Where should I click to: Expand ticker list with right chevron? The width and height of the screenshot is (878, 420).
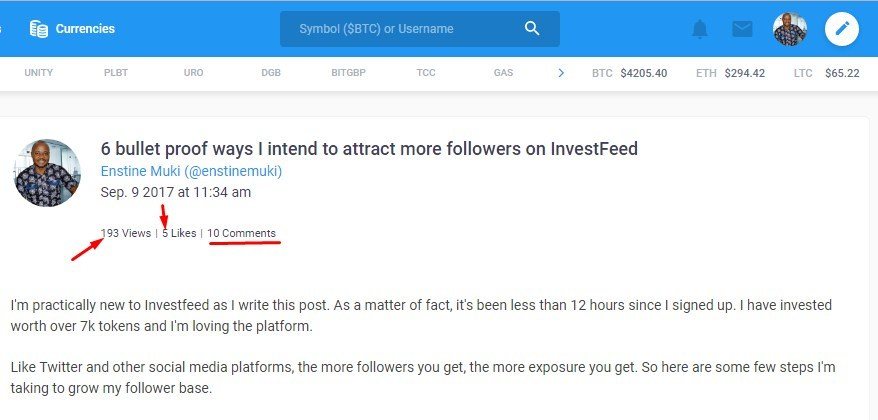click(561, 73)
